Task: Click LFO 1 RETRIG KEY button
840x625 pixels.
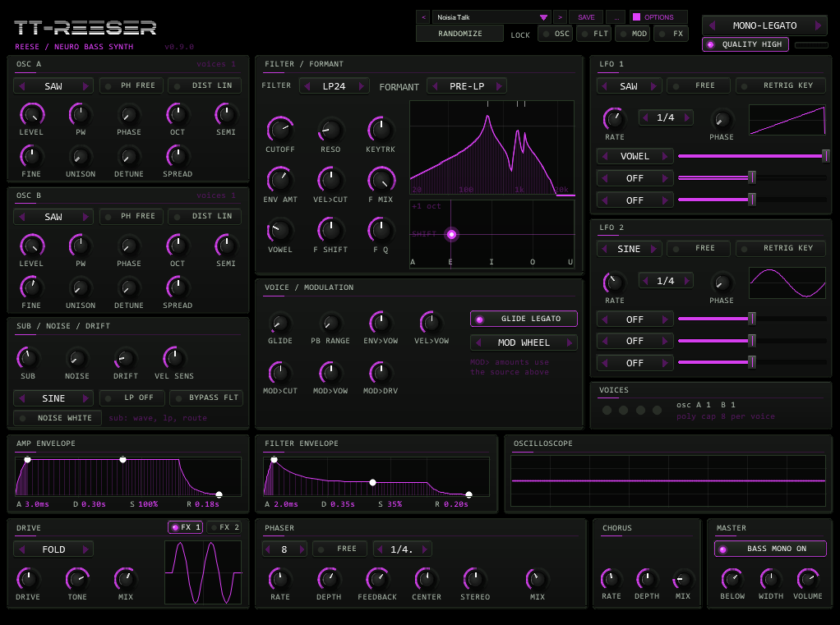Action: 781,85
